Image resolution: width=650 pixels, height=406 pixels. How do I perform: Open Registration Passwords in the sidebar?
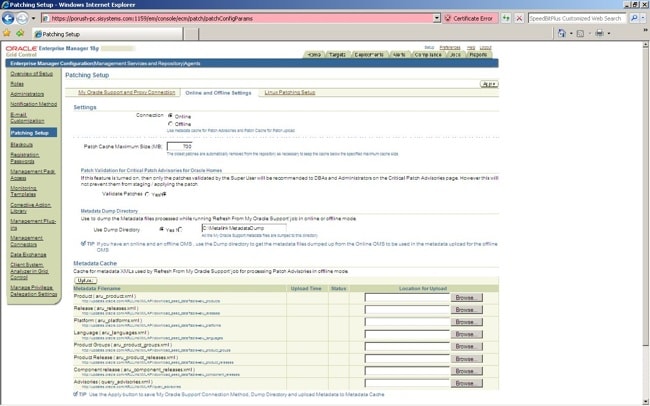pyautogui.click(x=25, y=158)
